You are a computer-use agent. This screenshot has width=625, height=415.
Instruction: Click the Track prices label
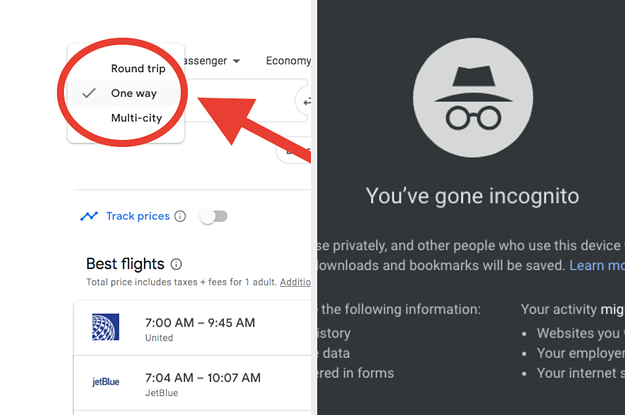click(138, 216)
